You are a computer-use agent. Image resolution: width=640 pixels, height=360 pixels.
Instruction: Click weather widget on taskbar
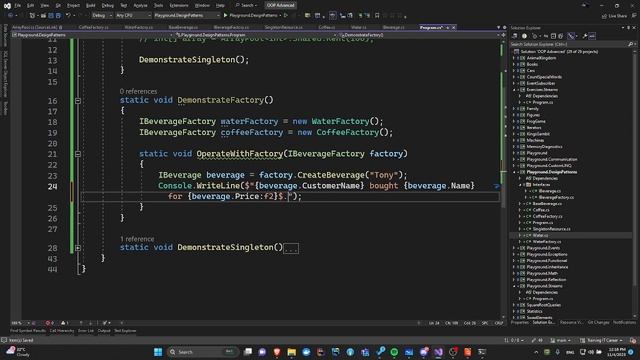[x=18, y=351]
